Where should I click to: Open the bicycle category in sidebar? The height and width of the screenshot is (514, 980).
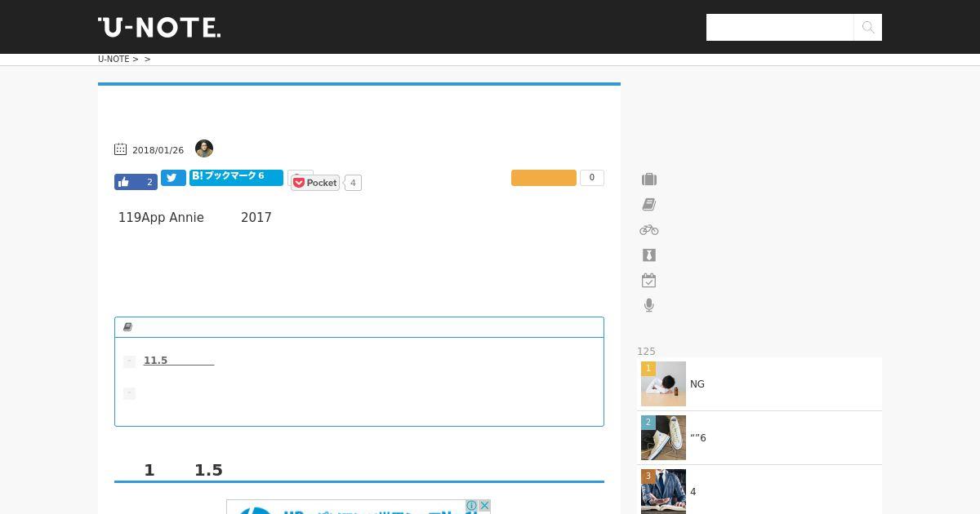click(x=649, y=230)
